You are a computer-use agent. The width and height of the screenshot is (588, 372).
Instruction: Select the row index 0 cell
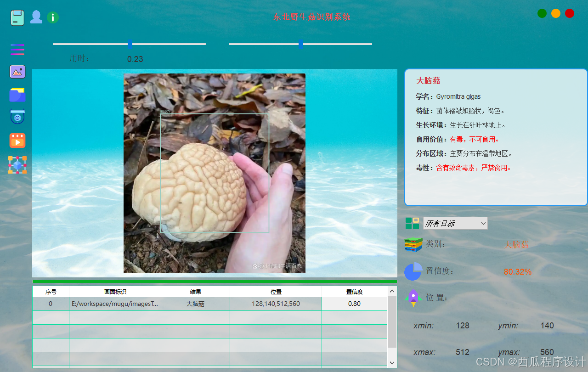[x=51, y=304]
